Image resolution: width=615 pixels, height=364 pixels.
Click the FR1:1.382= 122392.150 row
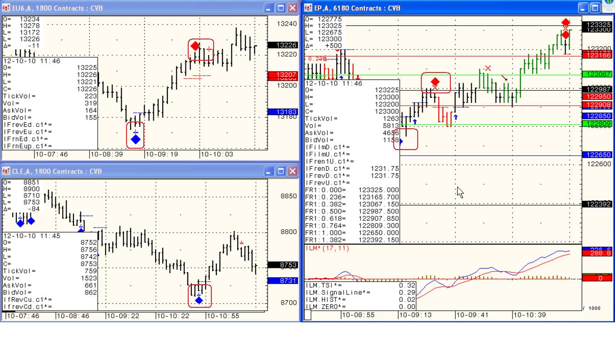point(352,240)
